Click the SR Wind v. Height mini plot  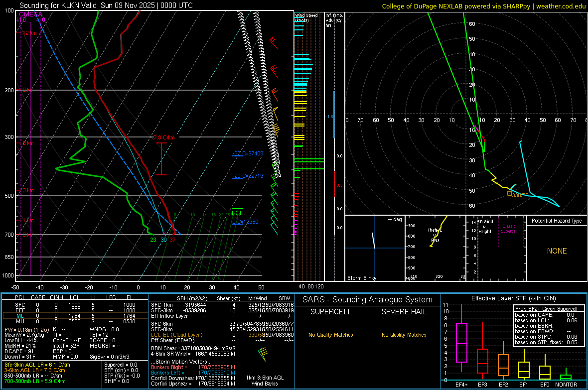496,248
